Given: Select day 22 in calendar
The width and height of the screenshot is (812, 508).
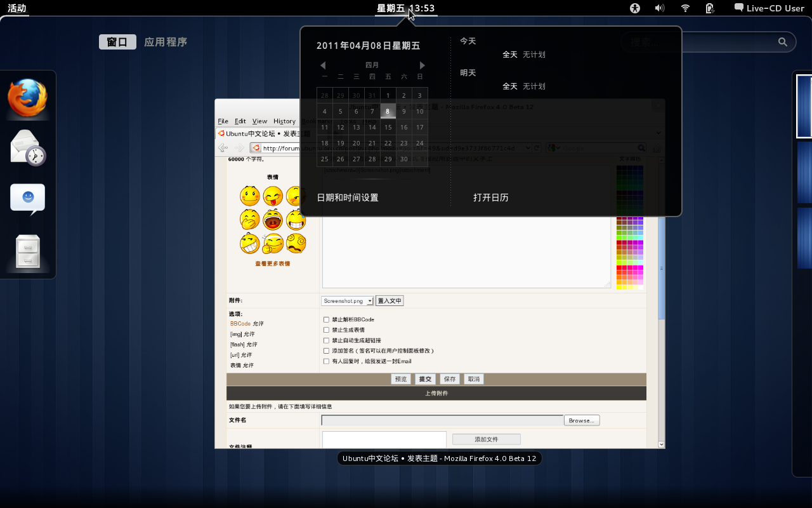Looking at the screenshot, I should click(388, 143).
